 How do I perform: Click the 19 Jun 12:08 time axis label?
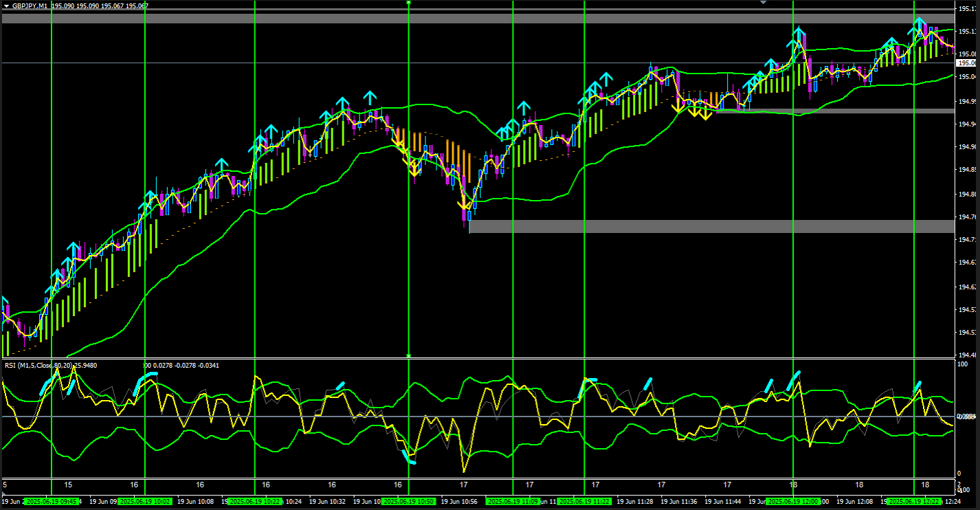click(x=854, y=502)
